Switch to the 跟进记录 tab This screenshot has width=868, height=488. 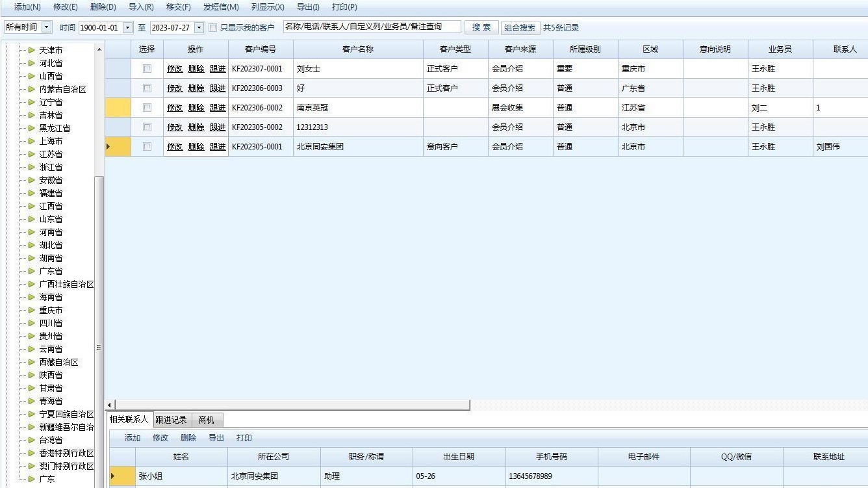point(172,420)
